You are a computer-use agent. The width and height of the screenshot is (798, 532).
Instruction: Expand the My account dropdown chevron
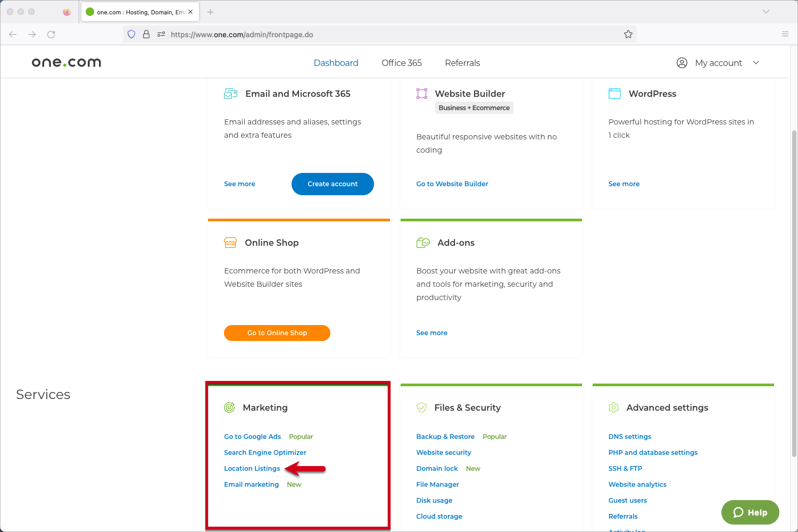click(x=756, y=63)
